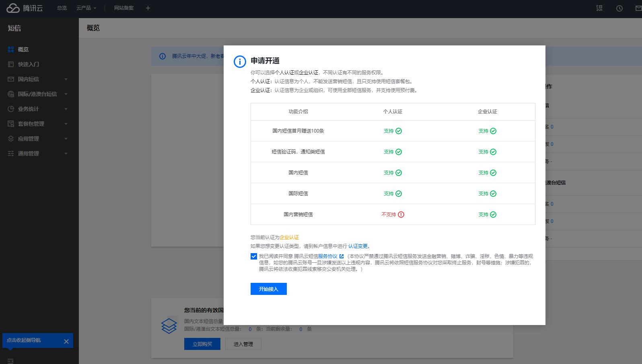
Task: Open the QR code icon in top bar
Action: click(x=599, y=8)
